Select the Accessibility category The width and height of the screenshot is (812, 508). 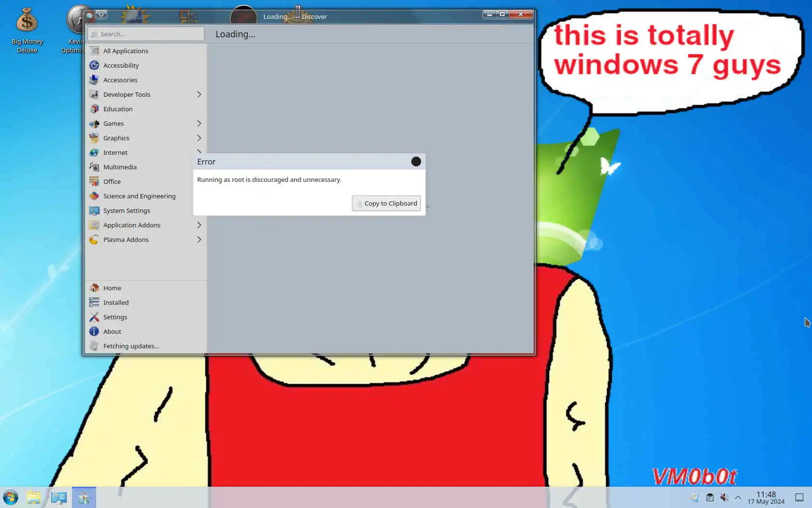146,65
